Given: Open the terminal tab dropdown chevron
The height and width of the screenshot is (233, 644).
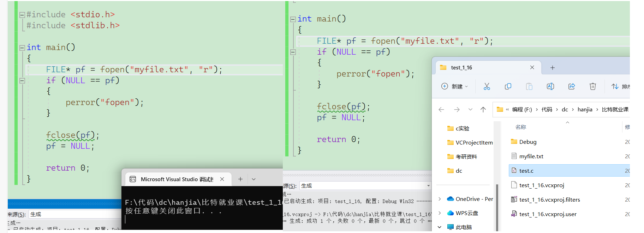Looking at the screenshot, I should 254,179.
